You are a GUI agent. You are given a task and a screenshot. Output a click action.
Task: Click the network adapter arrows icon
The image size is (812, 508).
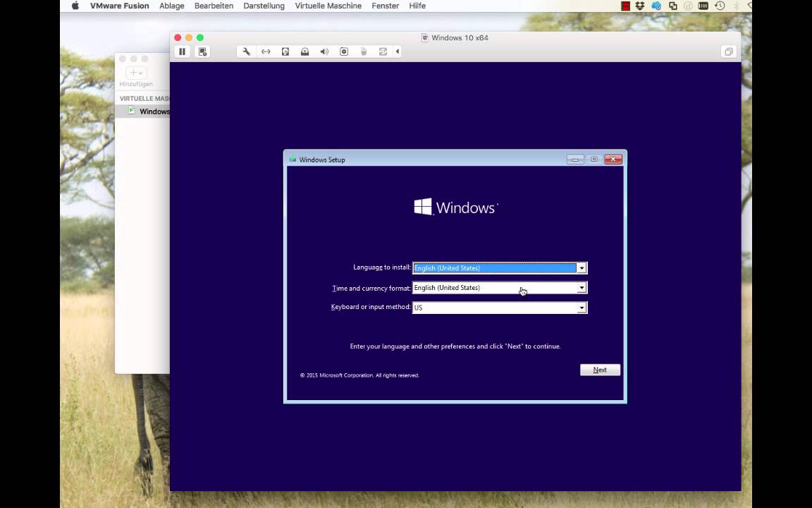266,52
